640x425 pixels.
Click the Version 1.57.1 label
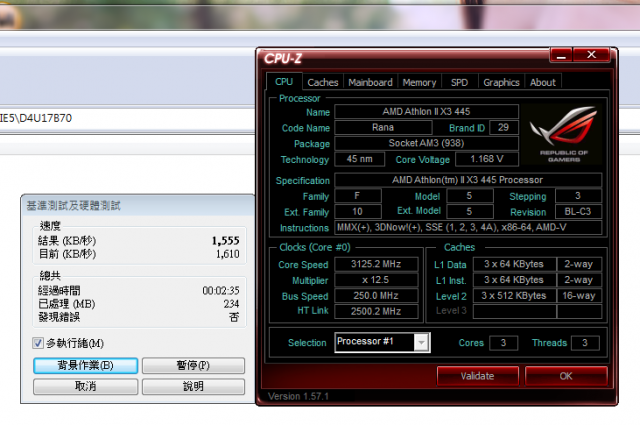[298, 396]
